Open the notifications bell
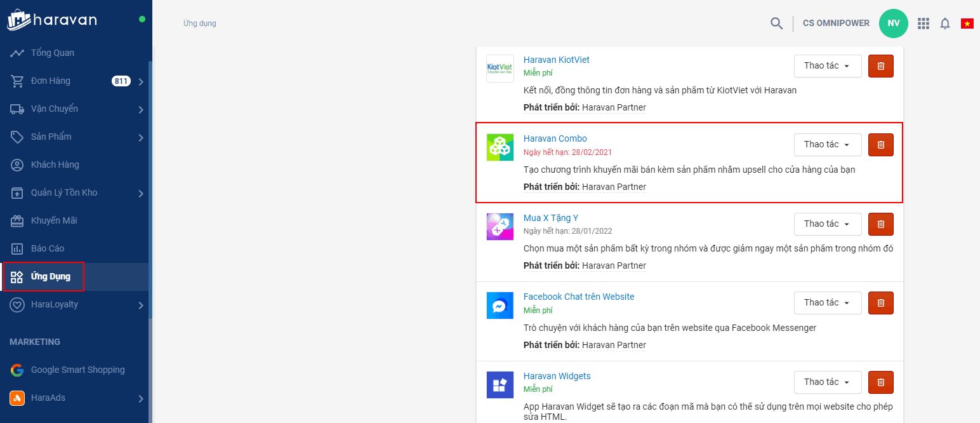This screenshot has width=980, height=423. pyautogui.click(x=945, y=23)
